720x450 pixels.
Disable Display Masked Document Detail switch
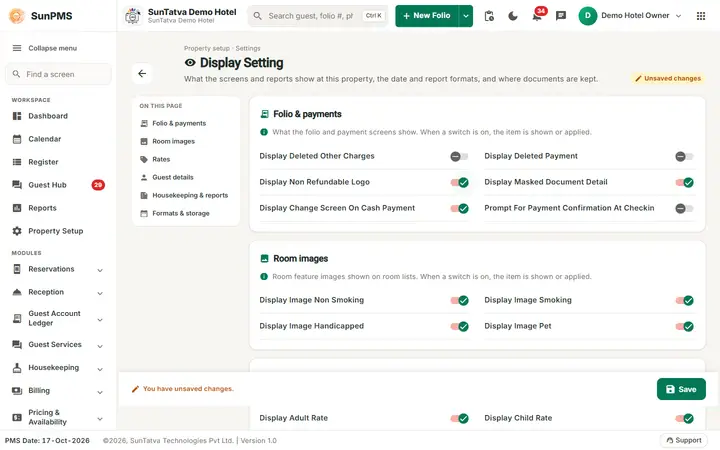click(684, 182)
